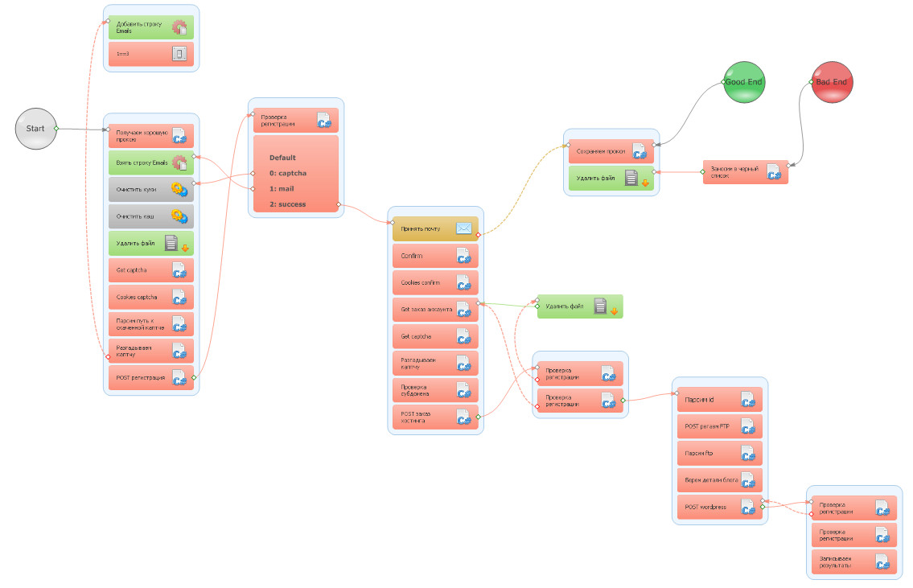Click the switch icon on the 1==3 block

179,54
